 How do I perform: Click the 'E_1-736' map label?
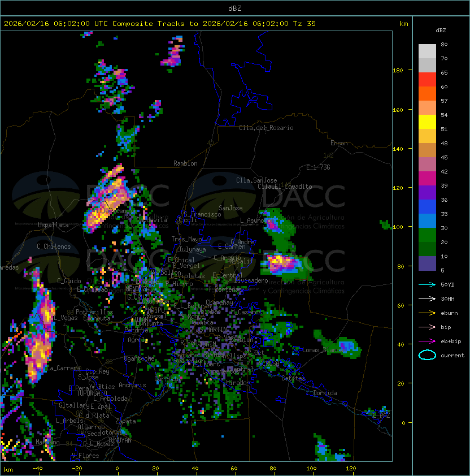(318, 167)
